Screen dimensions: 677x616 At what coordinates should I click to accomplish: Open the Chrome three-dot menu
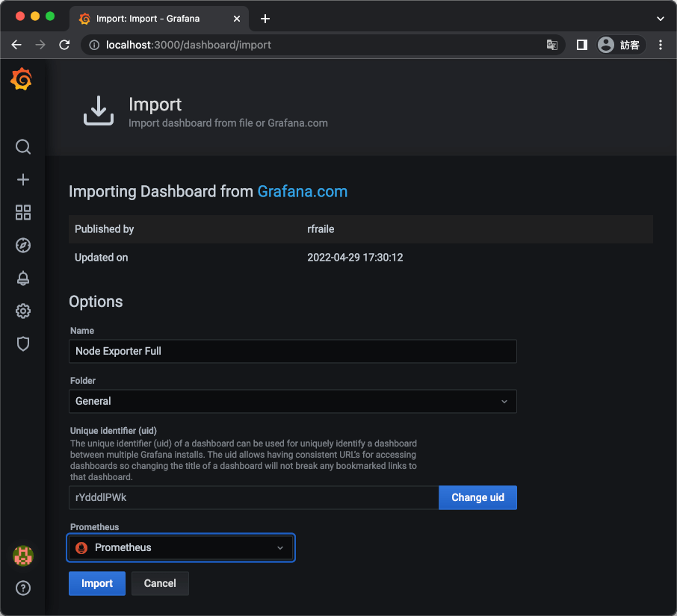660,45
